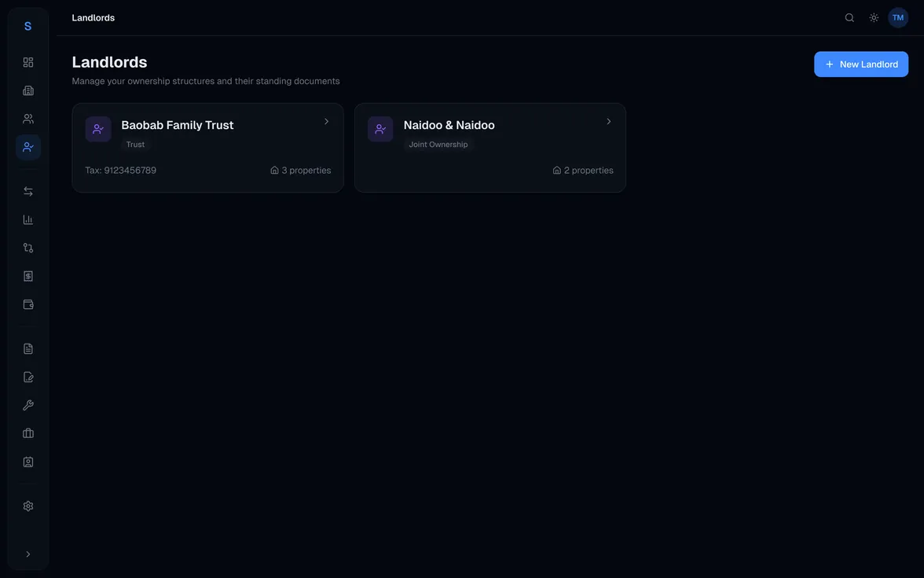Open the left-right transfer arrows icon

tap(27, 192)
